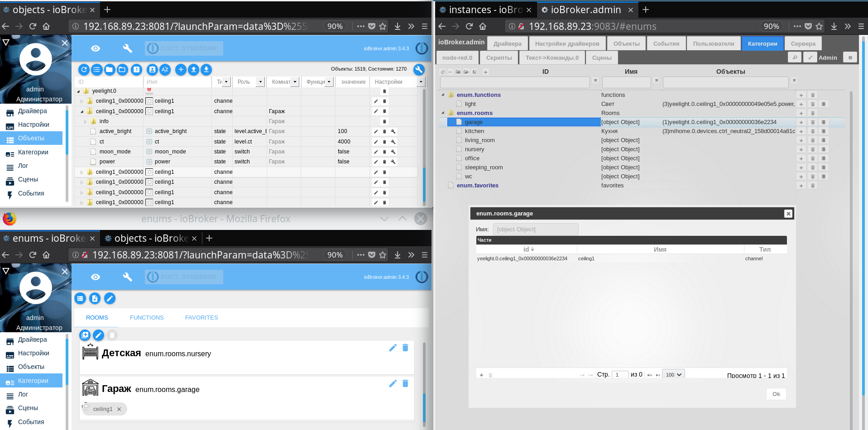
Task: Edit the active_bright object with the pencil icon
Action: (376, 131)
